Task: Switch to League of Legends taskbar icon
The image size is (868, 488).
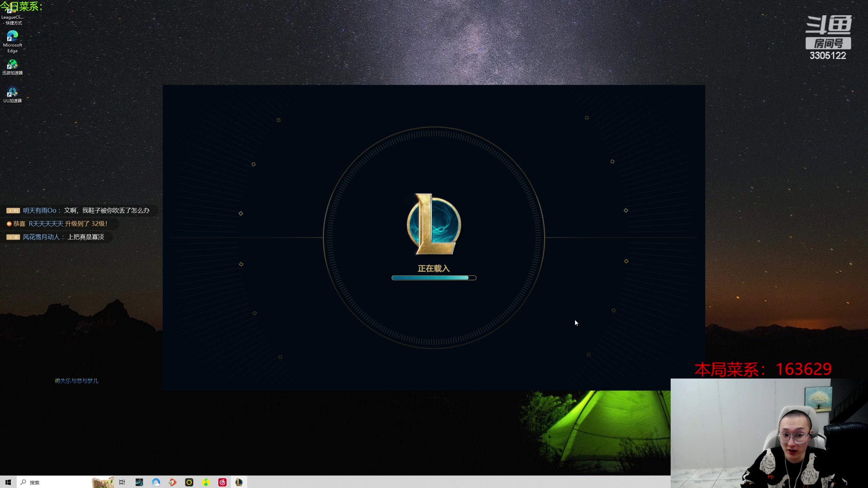Action: [239, 482]
